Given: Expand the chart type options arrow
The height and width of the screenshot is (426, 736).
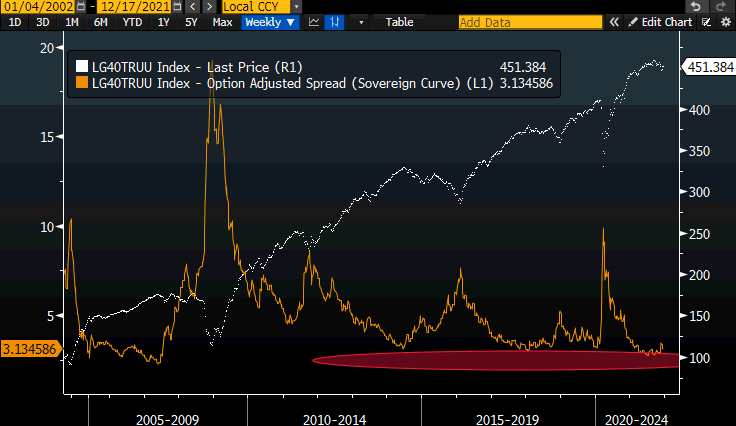Looking at the screenshot, I should coord(360,22).
